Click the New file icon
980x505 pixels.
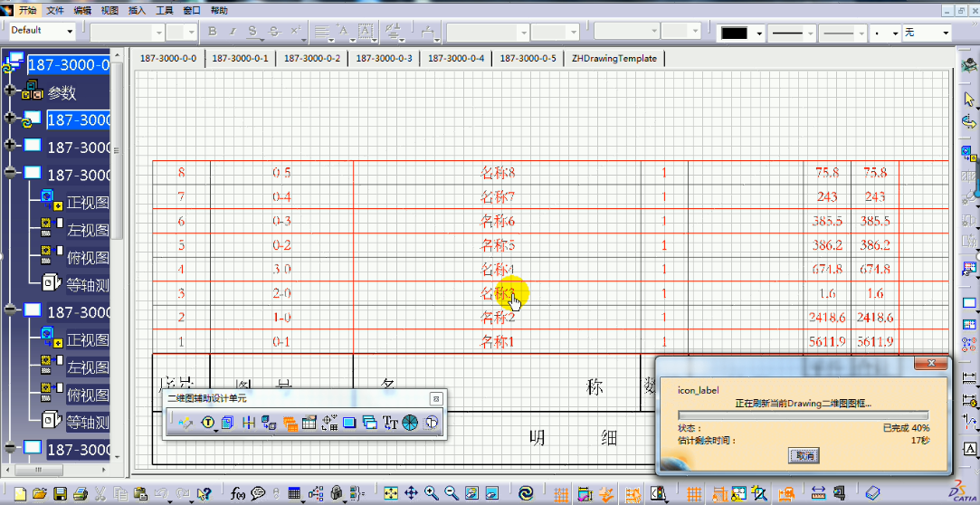coord(18,494)
